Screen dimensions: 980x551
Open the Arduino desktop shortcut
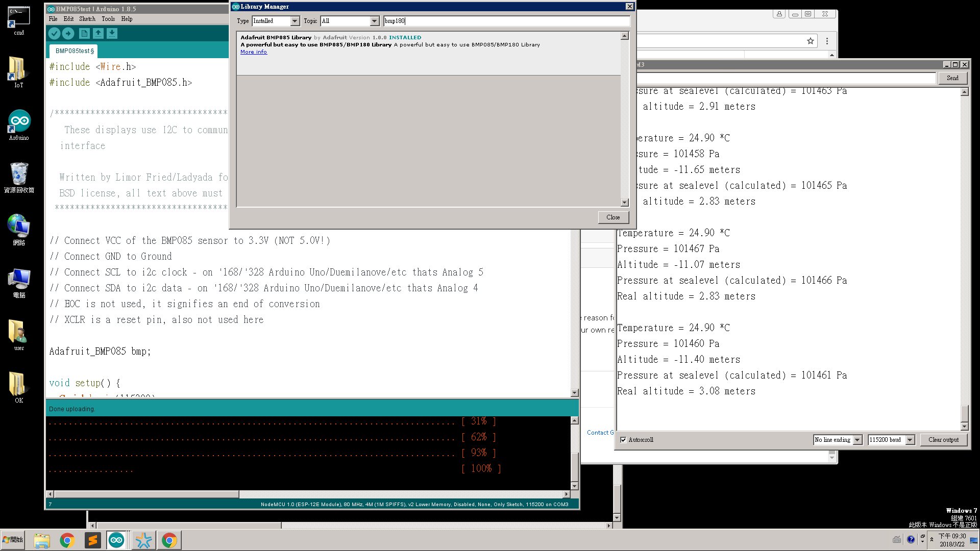19,125
